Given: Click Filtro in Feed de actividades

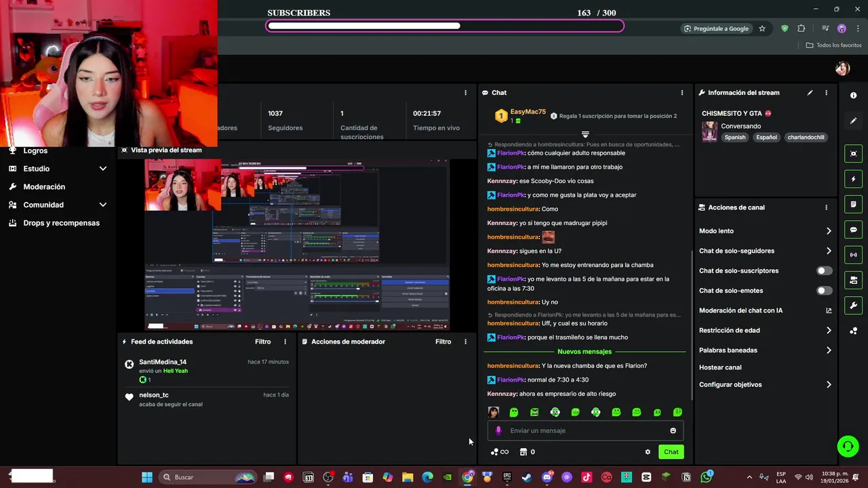Looking at the screenshot, I should [x=262, y=342].
